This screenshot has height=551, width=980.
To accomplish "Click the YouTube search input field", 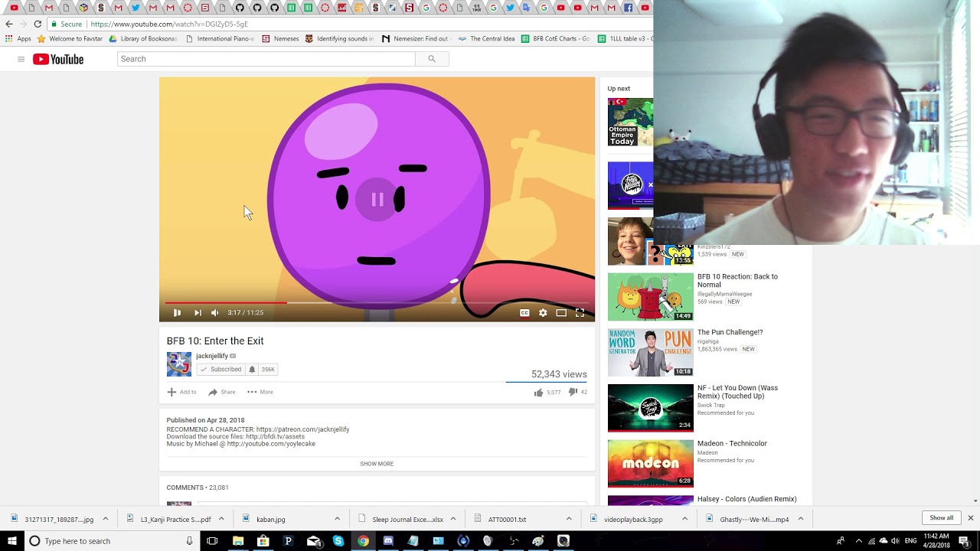I will coord(266,59).
